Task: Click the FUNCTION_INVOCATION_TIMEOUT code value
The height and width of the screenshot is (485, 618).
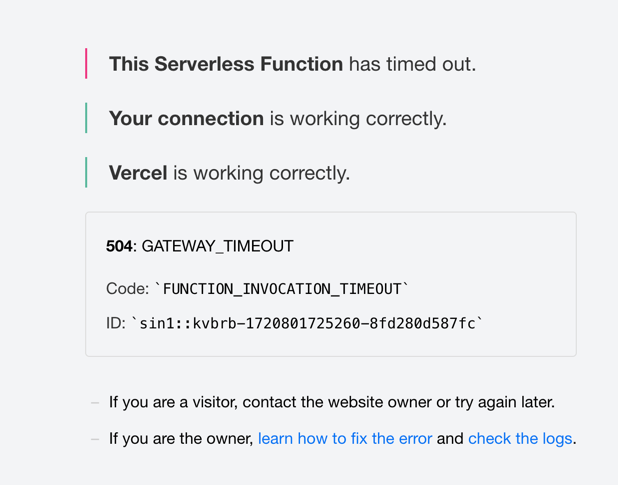Action: point(282,289)
